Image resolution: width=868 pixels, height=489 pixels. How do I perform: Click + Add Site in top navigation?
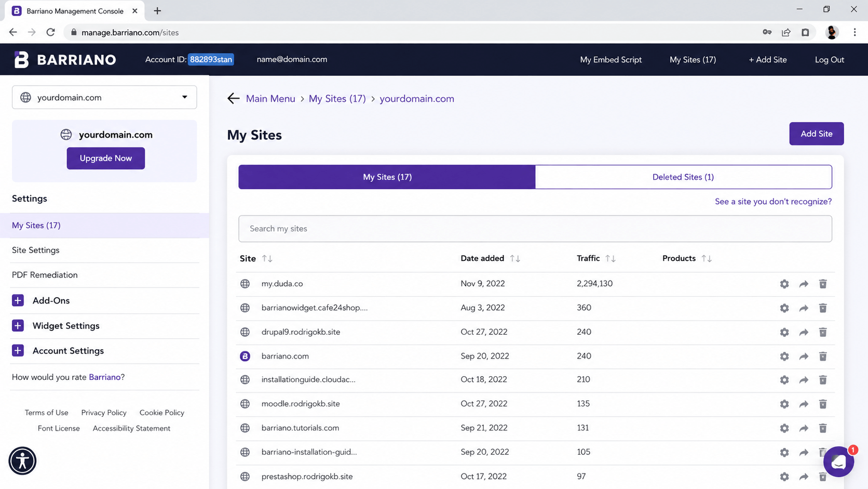point(767,60)
